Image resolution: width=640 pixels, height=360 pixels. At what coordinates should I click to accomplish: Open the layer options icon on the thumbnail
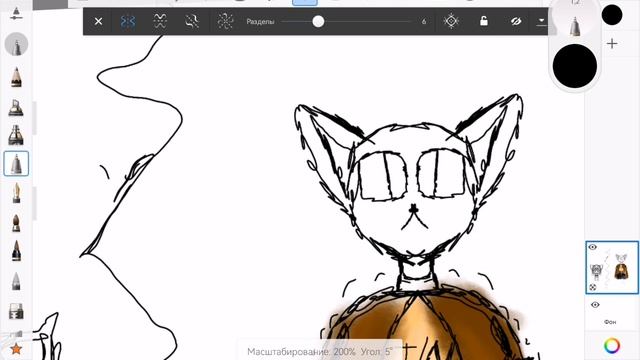coord(593,287)
